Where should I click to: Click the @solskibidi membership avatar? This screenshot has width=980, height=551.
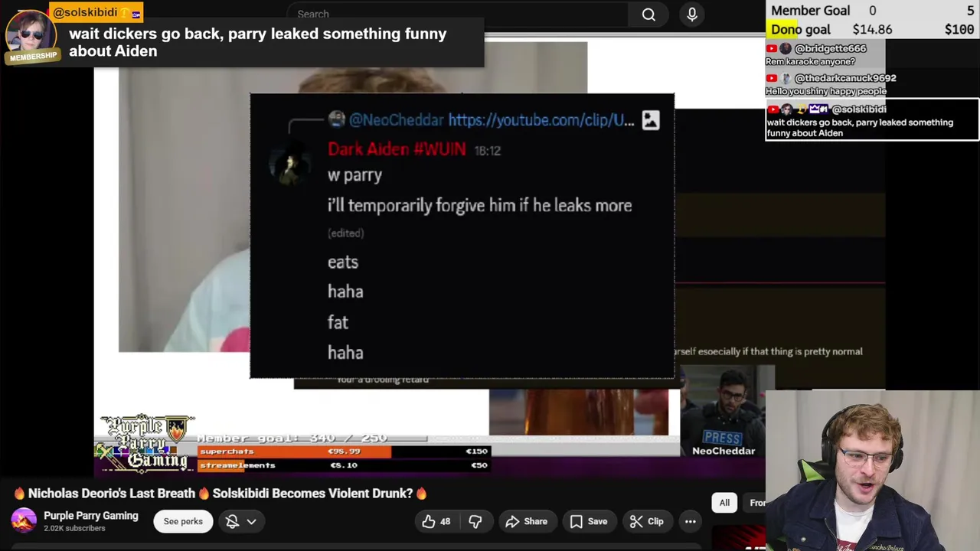[x=30, y=34]
